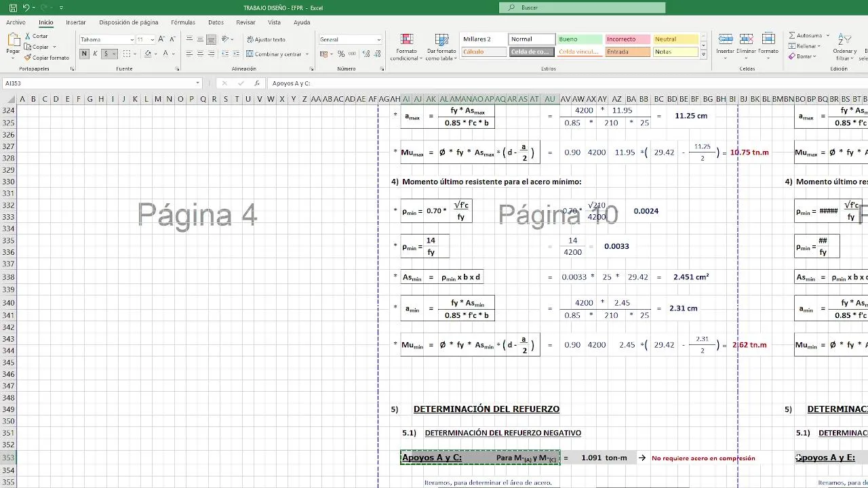Click the Save icon in title bar

[x=13, y=7]
